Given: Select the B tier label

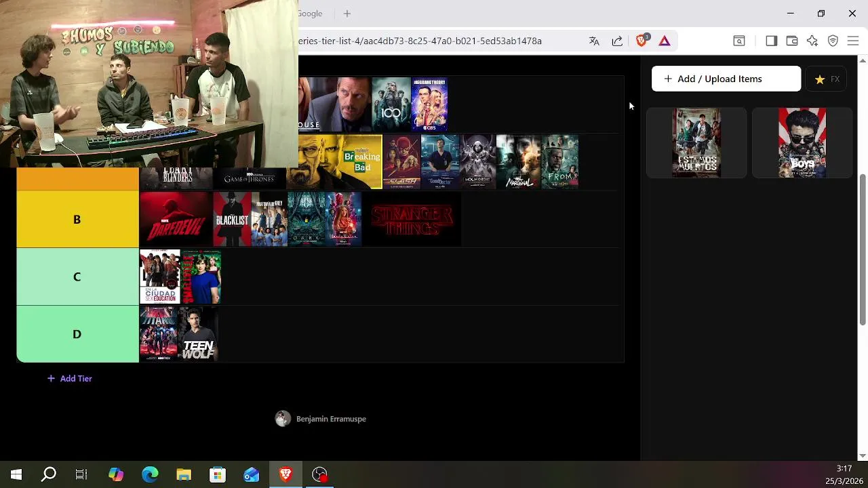Looking at the screenshot, I should (77, 220).
